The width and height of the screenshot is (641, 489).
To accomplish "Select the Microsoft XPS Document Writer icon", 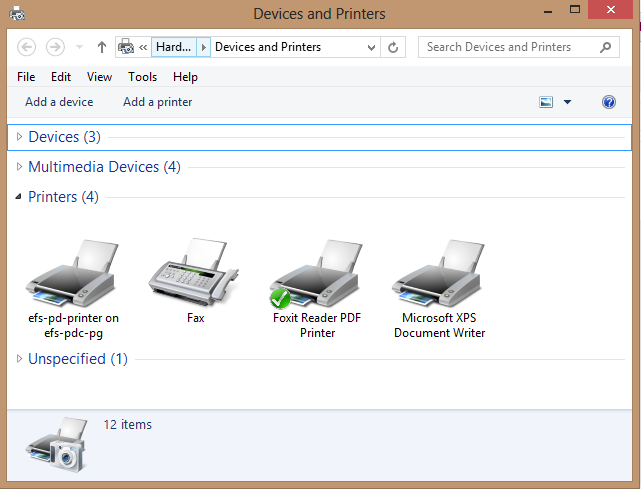I will point(439,273).
